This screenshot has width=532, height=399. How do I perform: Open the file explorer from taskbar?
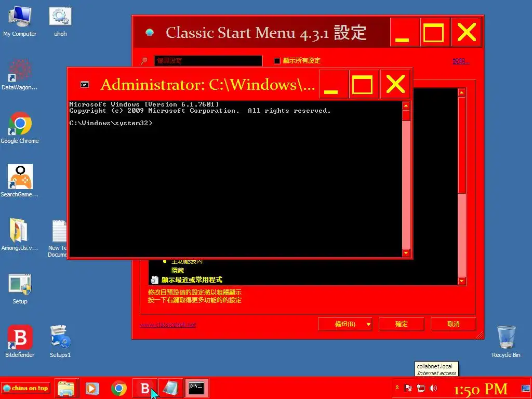click(x=66, y=388)
